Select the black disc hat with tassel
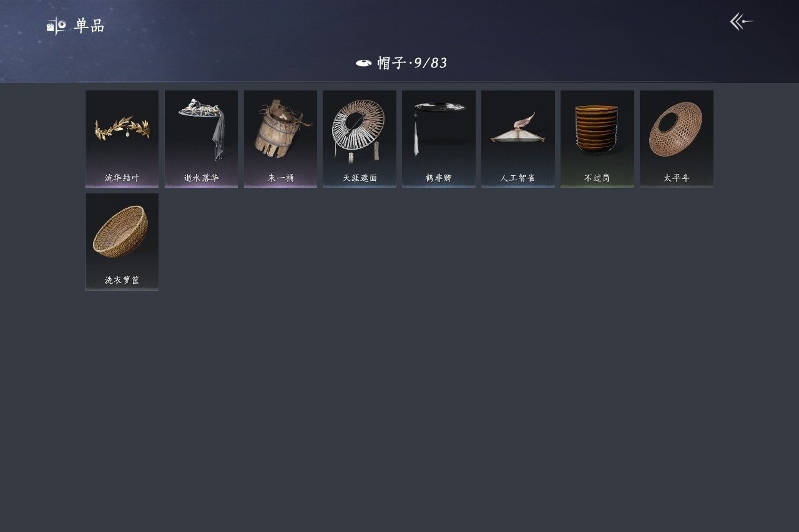799x532 pixels. [x=439, y=128]
